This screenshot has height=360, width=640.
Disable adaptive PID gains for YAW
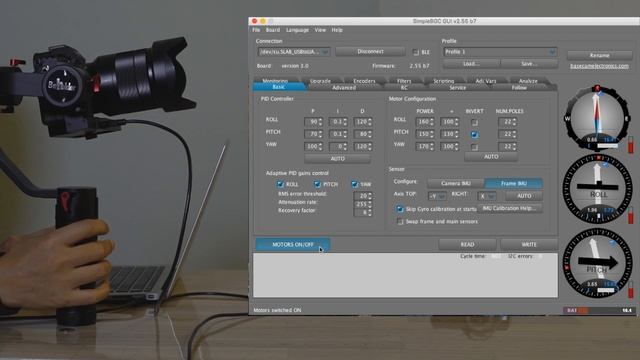tap(354, 184)
